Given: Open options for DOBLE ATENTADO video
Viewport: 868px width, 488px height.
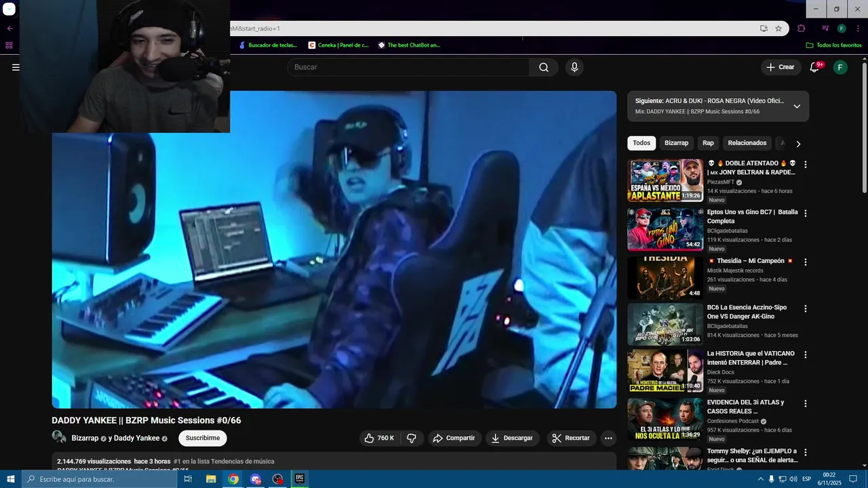Looking at the screenshot, I should click(x=806, y=165).
